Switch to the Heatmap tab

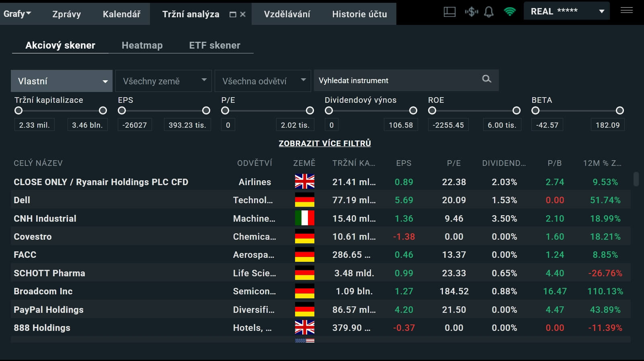pos(142,45)
